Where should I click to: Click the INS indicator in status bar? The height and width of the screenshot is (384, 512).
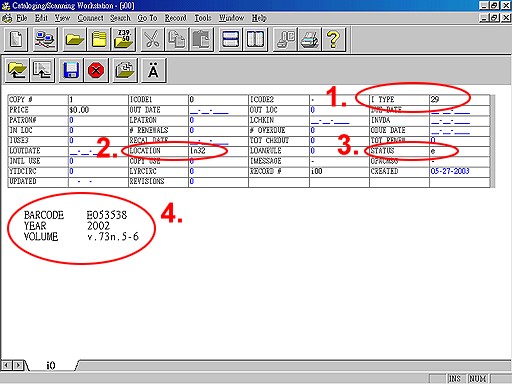click(455, 379)
